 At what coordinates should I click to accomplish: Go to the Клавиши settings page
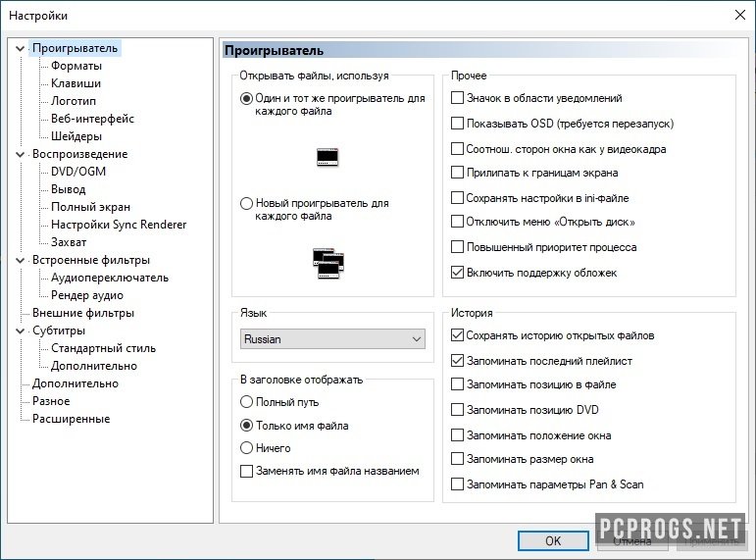pyautogui.click(x=76, y=83)
